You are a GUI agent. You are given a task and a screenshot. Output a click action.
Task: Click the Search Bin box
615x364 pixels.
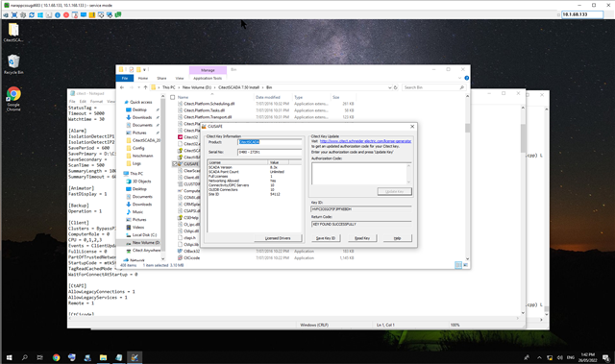[433, 87]
